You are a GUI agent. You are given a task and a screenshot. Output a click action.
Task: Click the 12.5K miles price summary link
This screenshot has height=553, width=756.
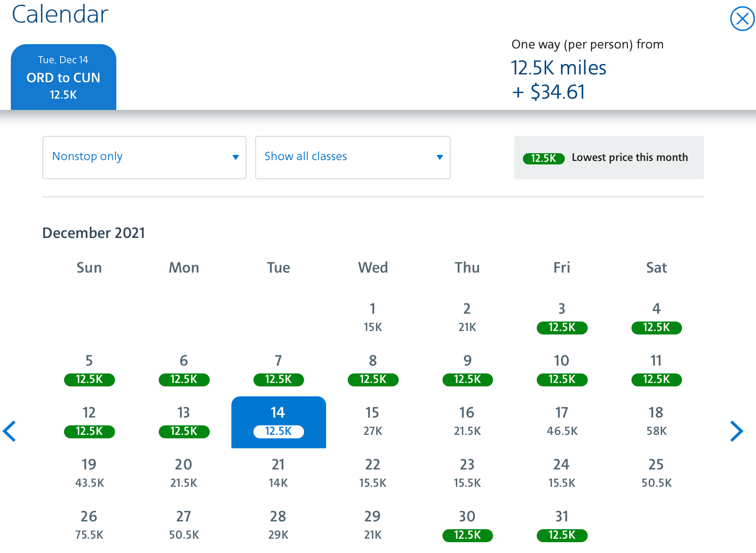558,68
